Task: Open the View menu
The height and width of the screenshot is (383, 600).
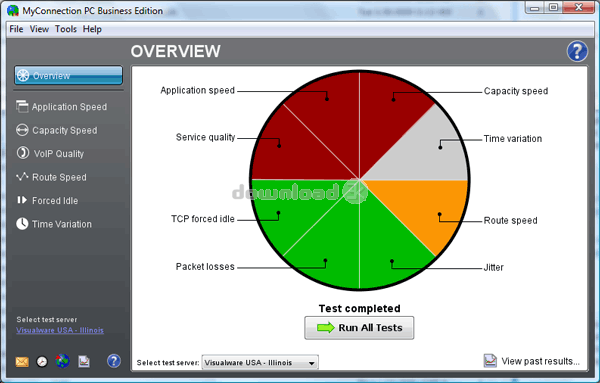Action: point(39,29)
